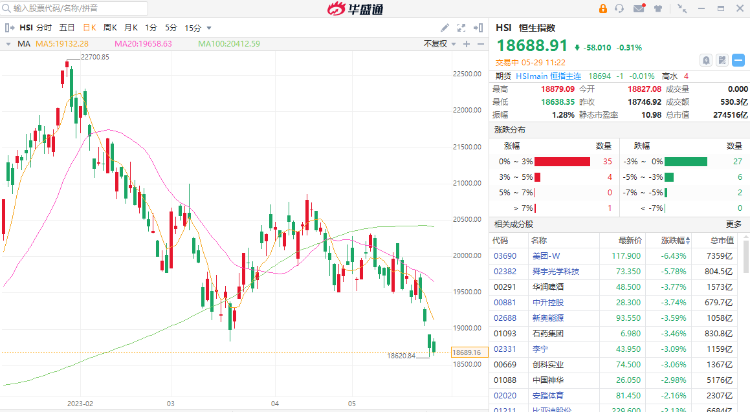Viewport: 750px width, 412px height.
Task: Click the red 0%~3% gainers bar
Action: pyautogui.click(x=562, y=162)
